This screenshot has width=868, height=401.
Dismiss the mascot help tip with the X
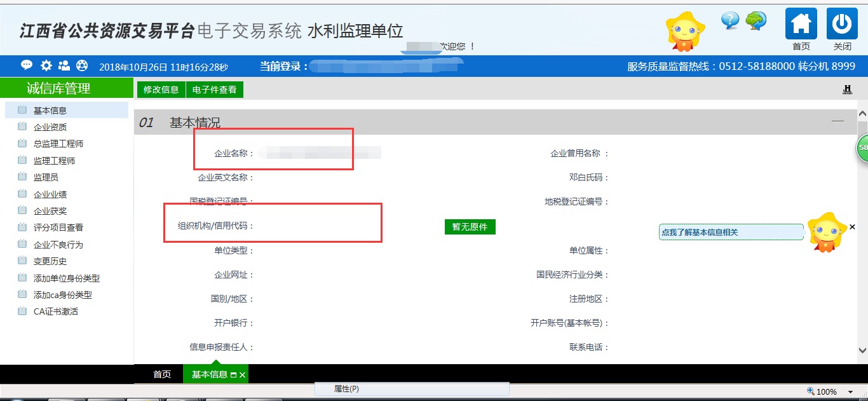[852, 227]
